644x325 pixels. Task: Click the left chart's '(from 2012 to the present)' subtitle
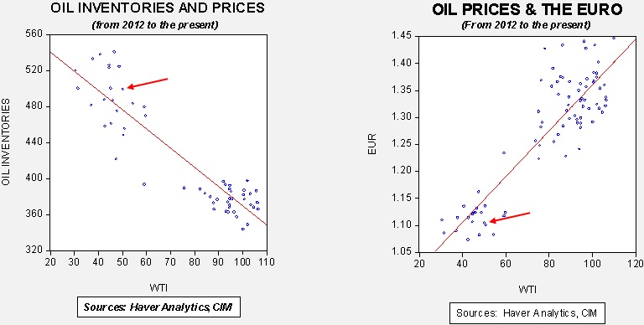tap(155, 24)
